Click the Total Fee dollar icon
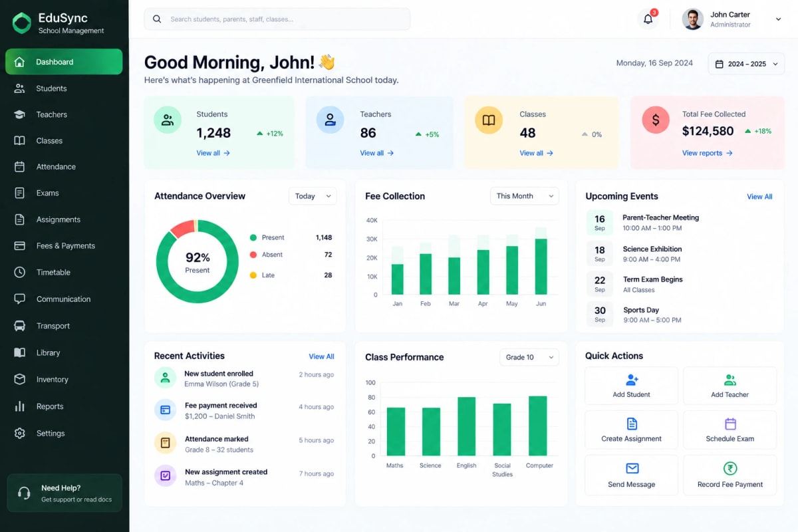The image size is (798, 532). coord(656,120)
